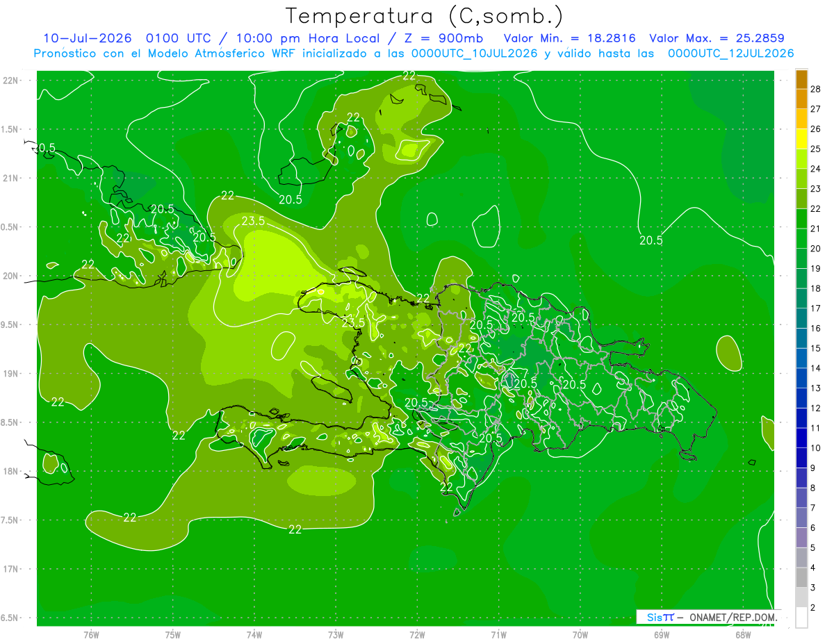This screenshot has height=644, width=834.
Task: Click the '18N' latitude label
Action: point(10,472)
